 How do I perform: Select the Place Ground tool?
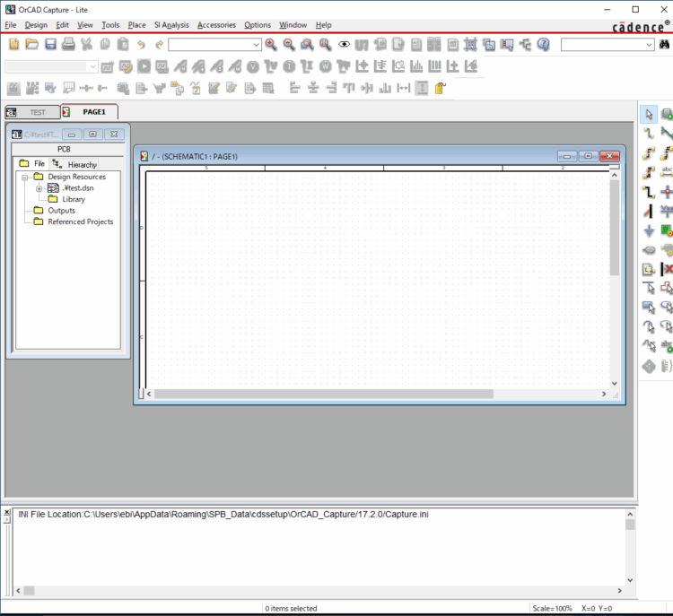(649, 230)
